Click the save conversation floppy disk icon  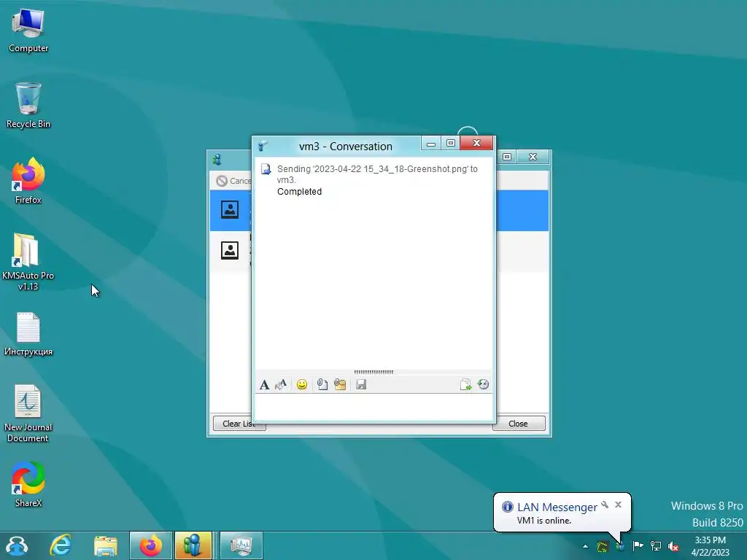(361, 385)
